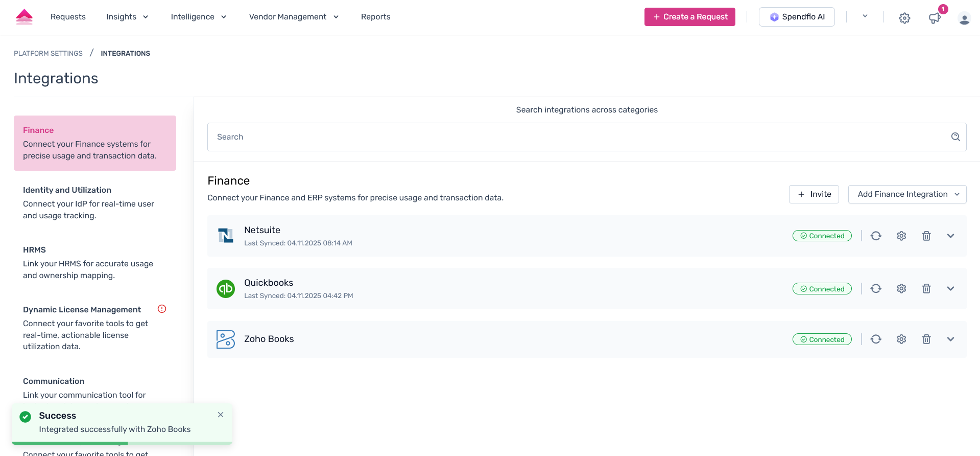980x456 pixels.
Task: Focus the integrations search field
Action: tap(587, 137)
